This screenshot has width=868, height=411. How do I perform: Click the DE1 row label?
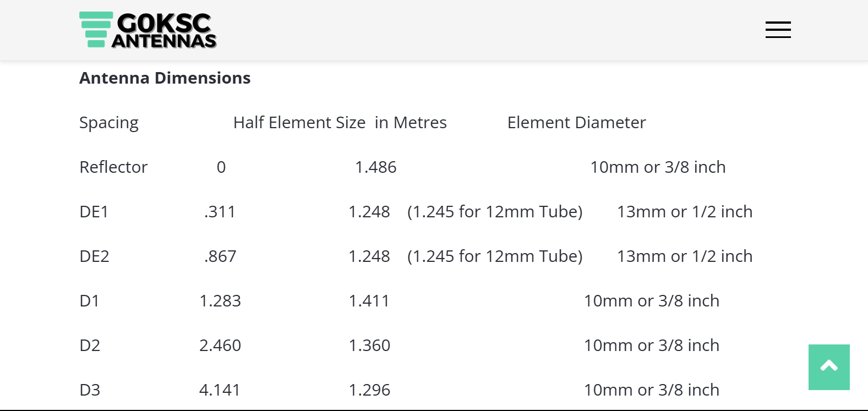click(94, 212)
